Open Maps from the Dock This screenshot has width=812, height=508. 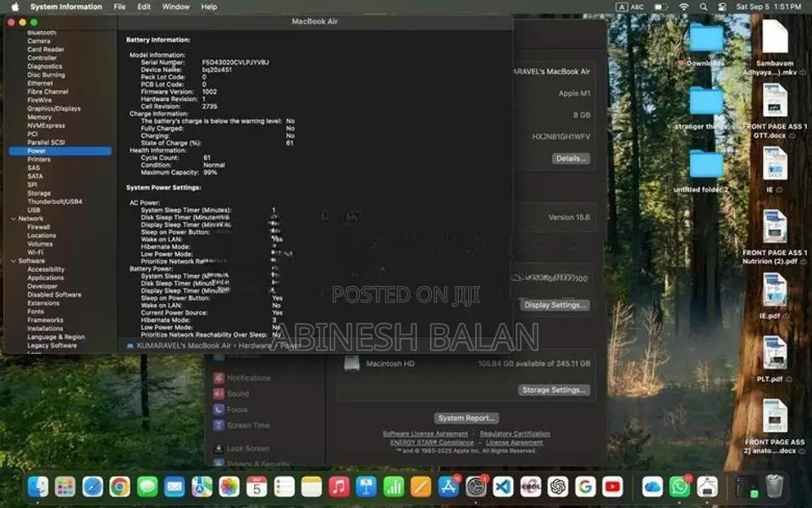[202, 487]
